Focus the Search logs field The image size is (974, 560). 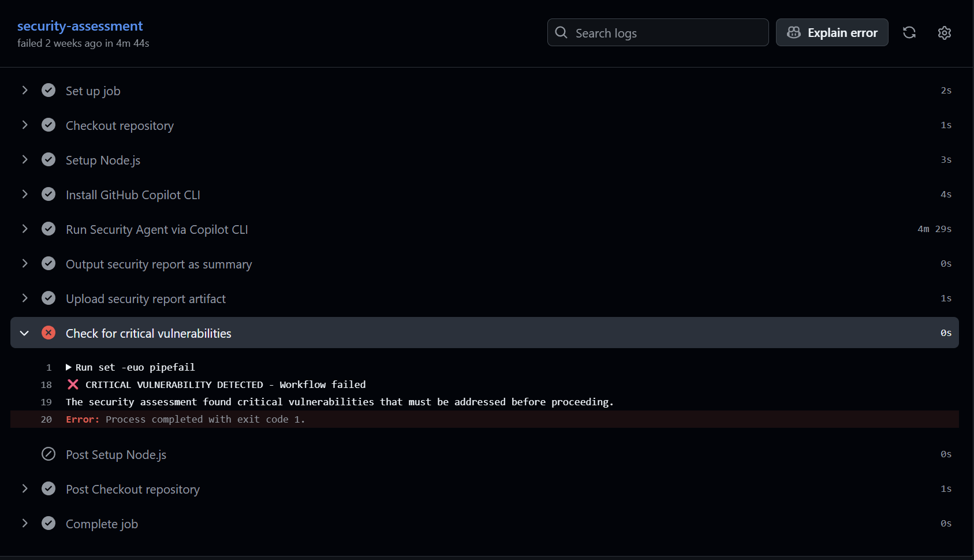click(x=658, y=32)
